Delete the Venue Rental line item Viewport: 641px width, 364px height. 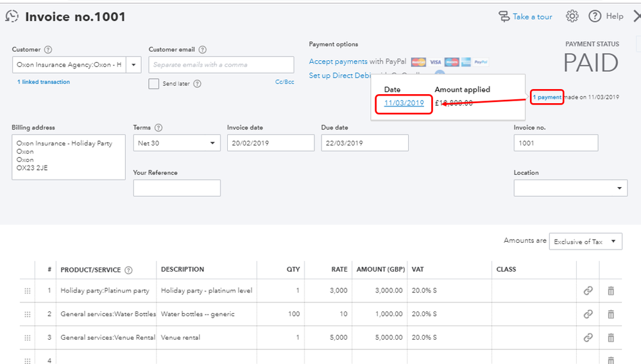pos(611,338)
